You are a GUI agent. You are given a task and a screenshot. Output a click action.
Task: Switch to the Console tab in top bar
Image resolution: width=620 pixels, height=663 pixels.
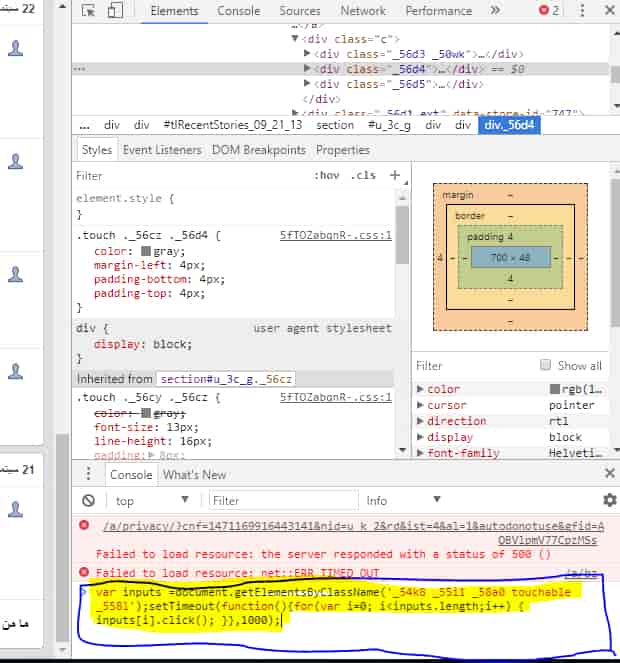239,11
